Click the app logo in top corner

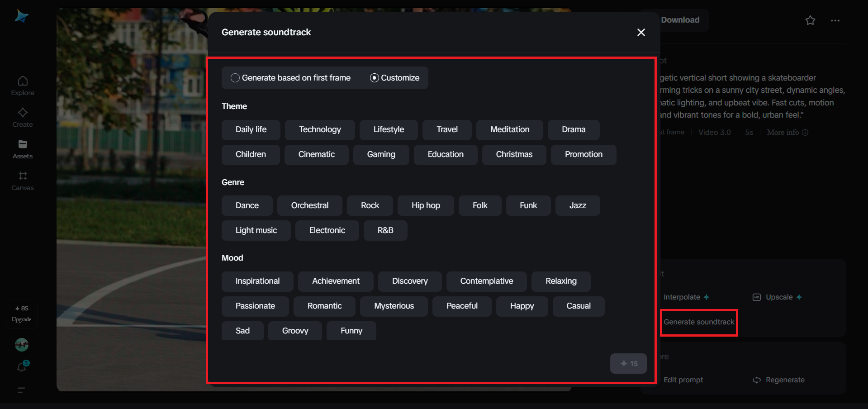point(21,16)
